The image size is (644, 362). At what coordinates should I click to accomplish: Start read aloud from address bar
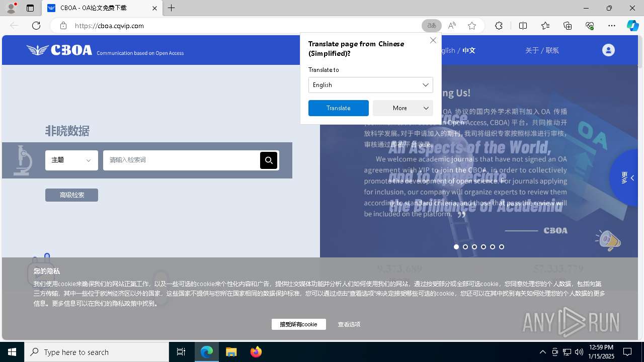click(452, 26)
